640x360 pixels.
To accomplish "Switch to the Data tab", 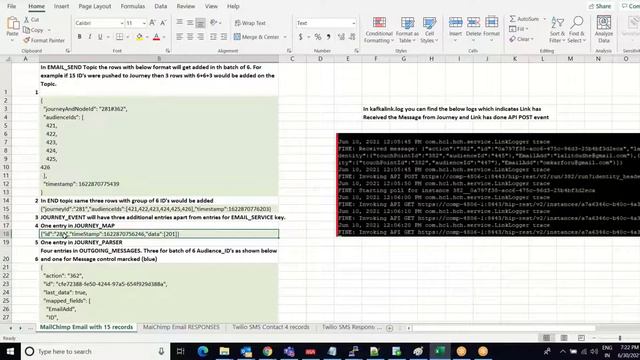I will click(x=160, y=6).
